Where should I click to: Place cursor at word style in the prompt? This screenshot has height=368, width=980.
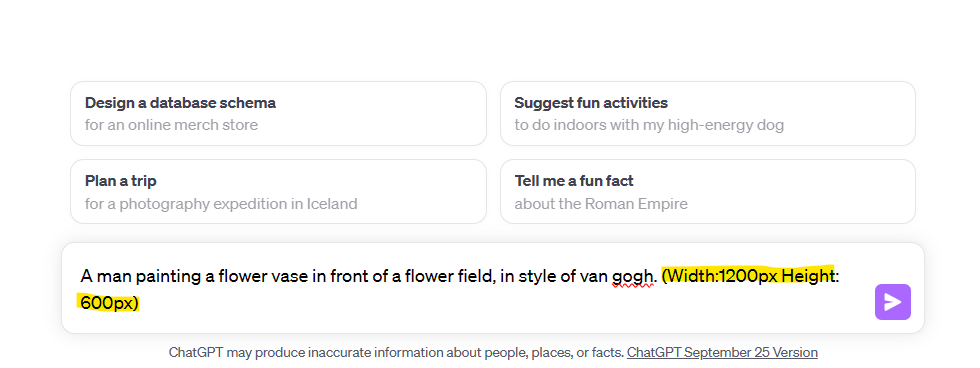pos(538,276)
